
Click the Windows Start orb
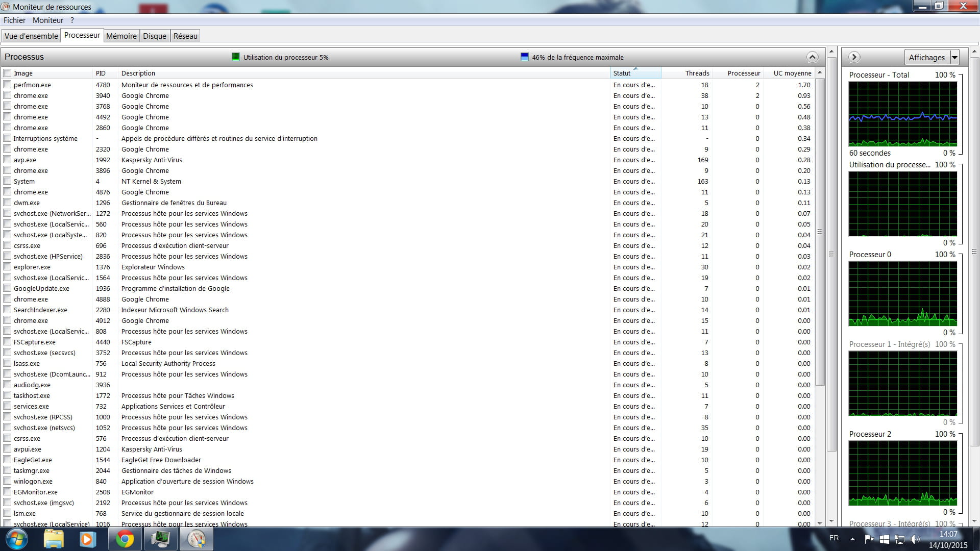[x=17, y=539]
